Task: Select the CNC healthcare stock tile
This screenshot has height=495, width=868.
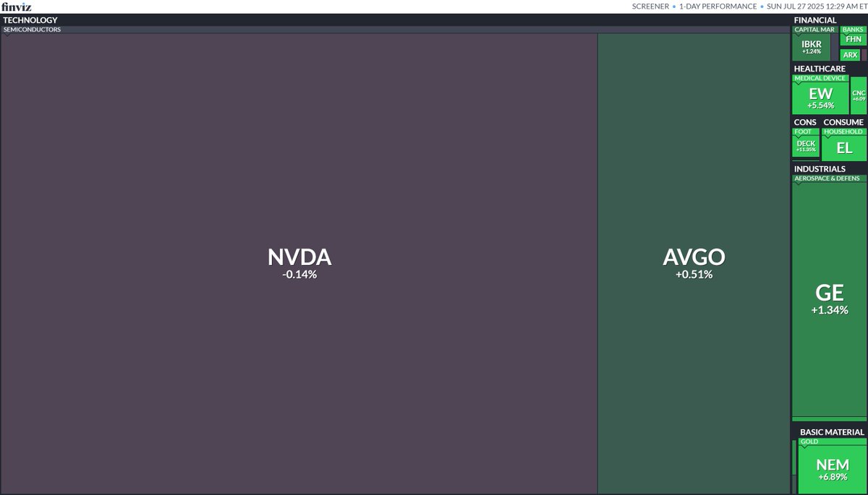Action: pos(859,95)
